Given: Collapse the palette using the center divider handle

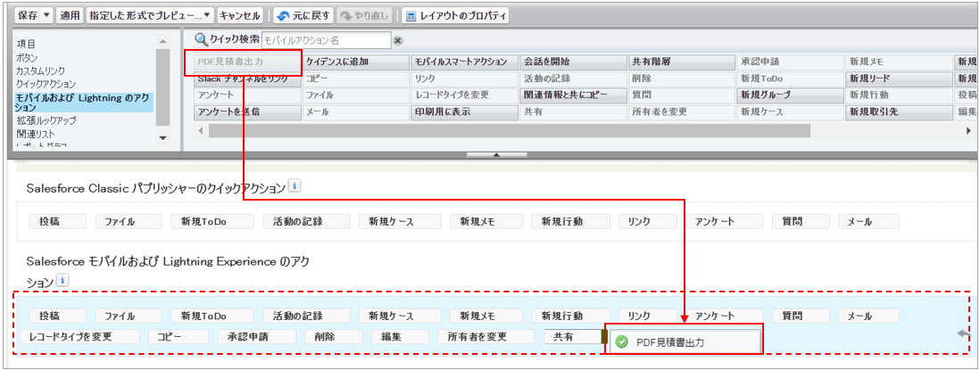Looking at the screenshot, I should click(496, 154).
